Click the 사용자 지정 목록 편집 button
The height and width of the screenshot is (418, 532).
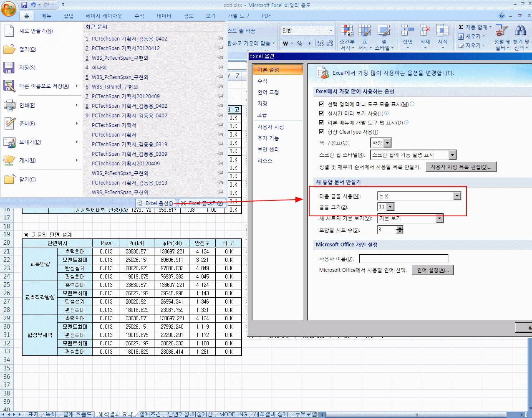click(x=461, y=167)
